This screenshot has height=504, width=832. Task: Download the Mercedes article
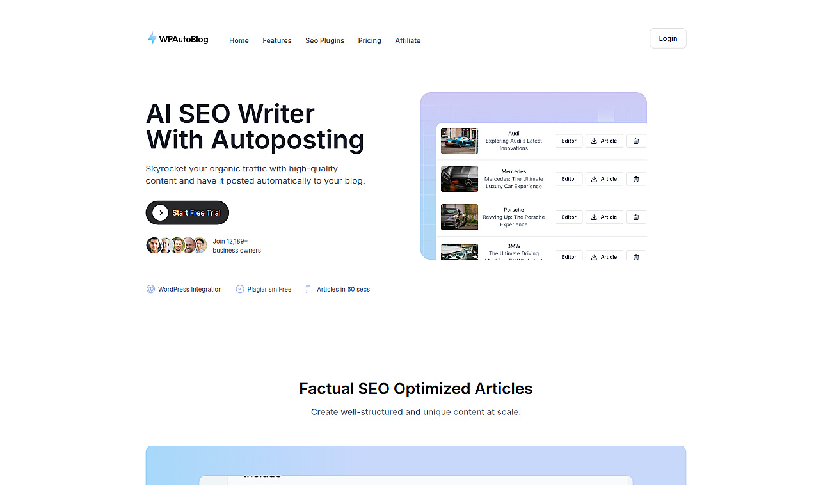click(x=605, y=179)
